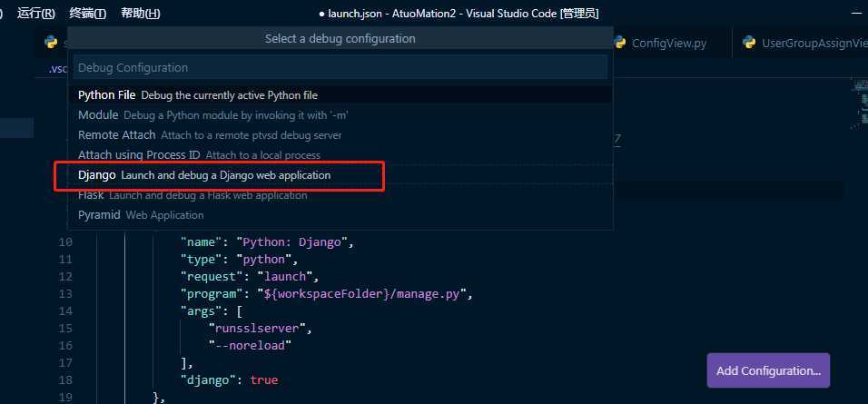868x404 pixels.
Task: Minimize the Visual Studio Code window
Action: [856, 14]
